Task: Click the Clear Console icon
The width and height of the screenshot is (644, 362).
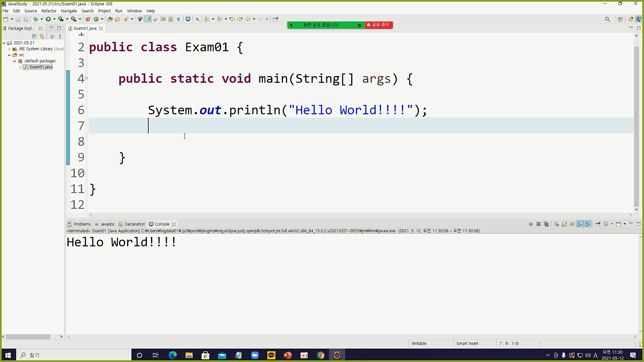Action: (x=556, y=224)
